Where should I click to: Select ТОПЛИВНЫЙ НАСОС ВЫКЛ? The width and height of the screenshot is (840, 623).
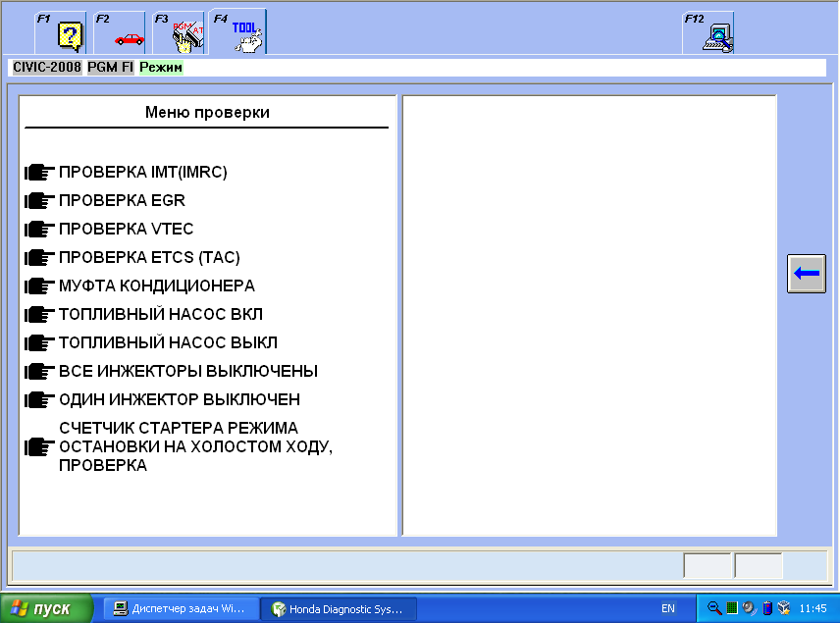[168, 342]
